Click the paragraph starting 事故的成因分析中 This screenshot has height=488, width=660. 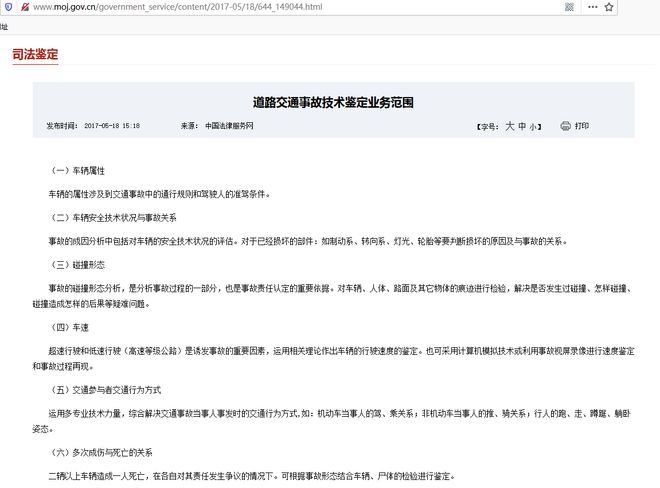[308, 241]
